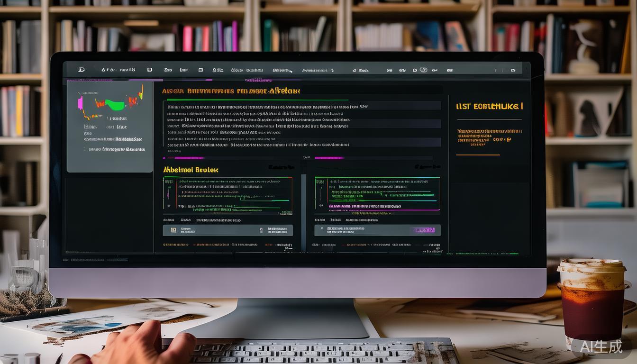Open the short "Bo" menu item in the top bar

coord(168,70)
